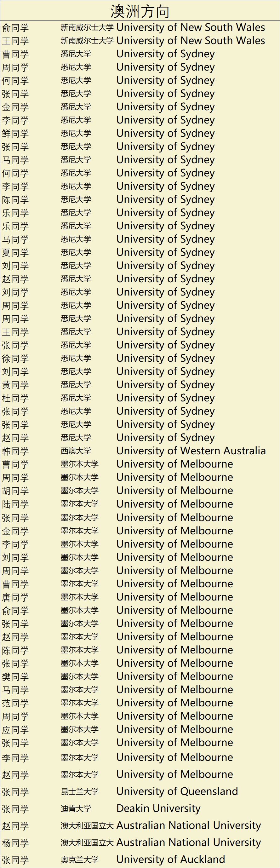This screenshot has width=280, height=868.
Task: Select the 夏同学 name cell
Action: [x=15, y=253]
